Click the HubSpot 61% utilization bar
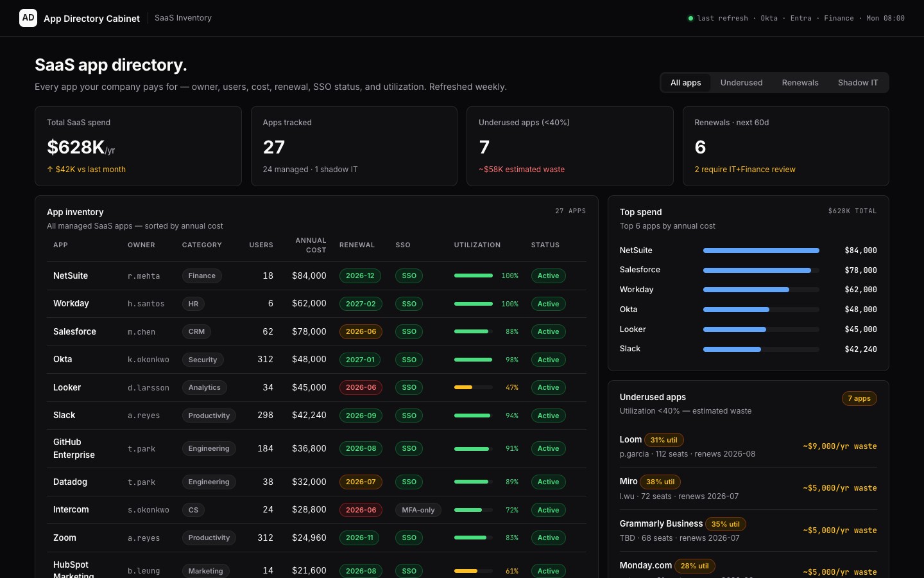The image size is (924, 578). (474, 571)
